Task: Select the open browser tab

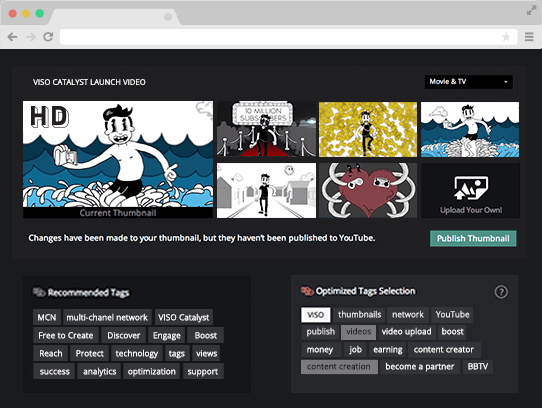Action: click(x=114, y=17)
